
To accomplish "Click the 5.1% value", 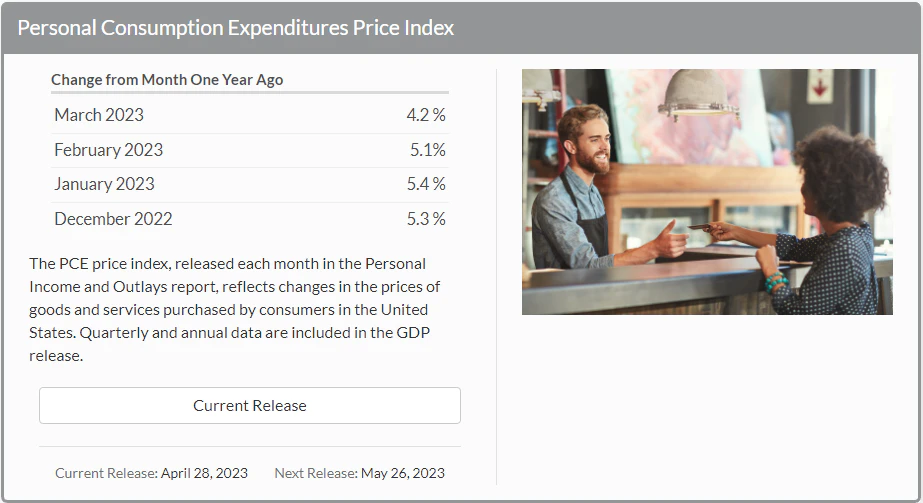I will click(x=427, y=150).
